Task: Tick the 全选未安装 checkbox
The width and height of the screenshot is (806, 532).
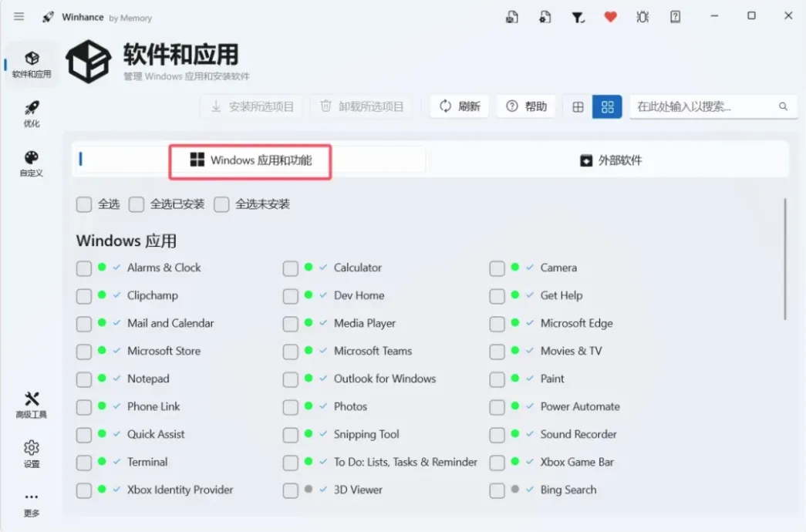Action: [221, 204]
